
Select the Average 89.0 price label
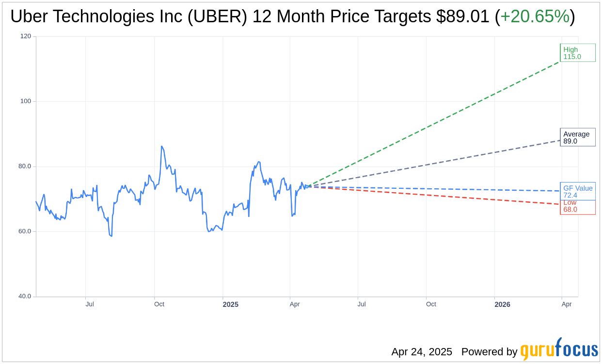pos(577,137)
